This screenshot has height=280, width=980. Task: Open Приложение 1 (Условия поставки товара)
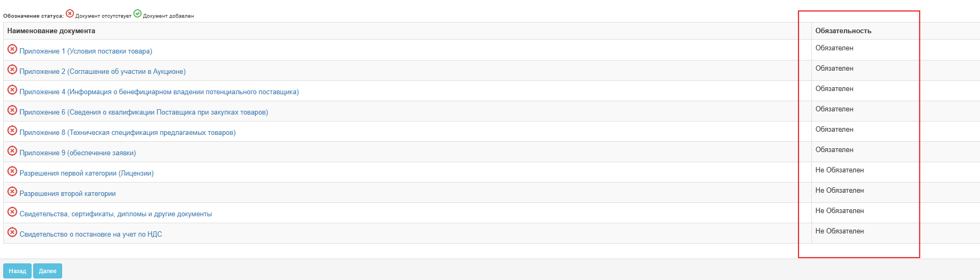[x=86, y=51]
